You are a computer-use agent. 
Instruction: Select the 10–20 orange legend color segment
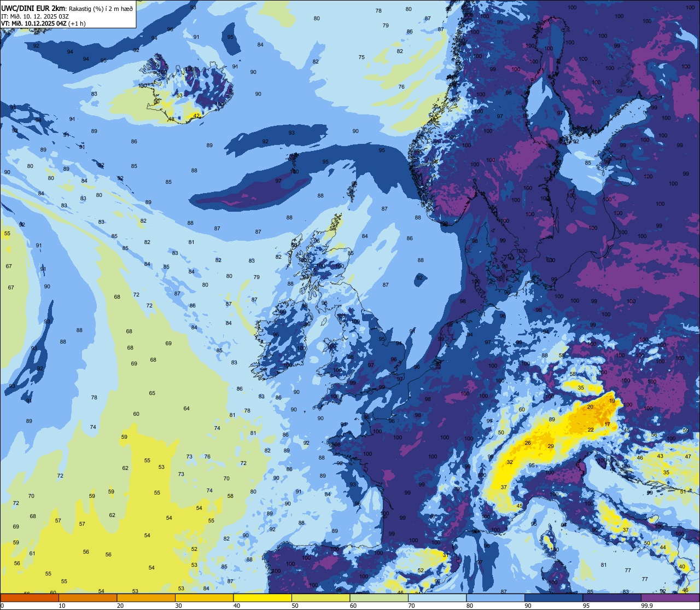click(87, 597)
